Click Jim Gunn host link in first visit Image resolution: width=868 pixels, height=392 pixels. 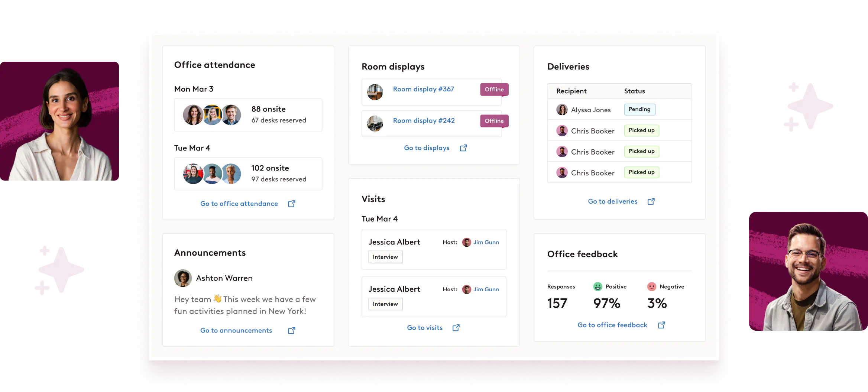(486, 242)
